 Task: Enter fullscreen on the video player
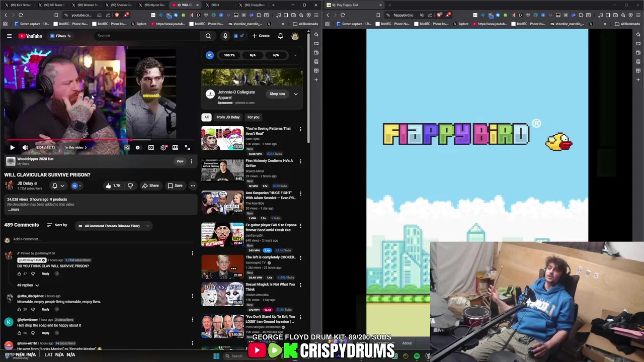coord(187,147)
